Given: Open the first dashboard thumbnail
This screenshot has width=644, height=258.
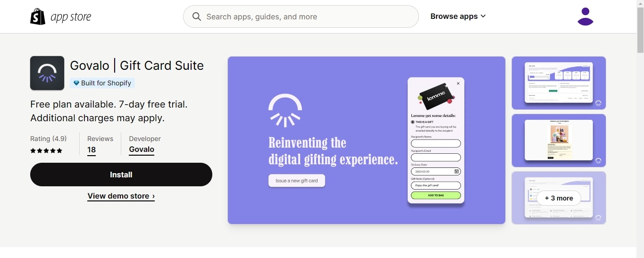Looking at the screenshot, I should 559,83.
